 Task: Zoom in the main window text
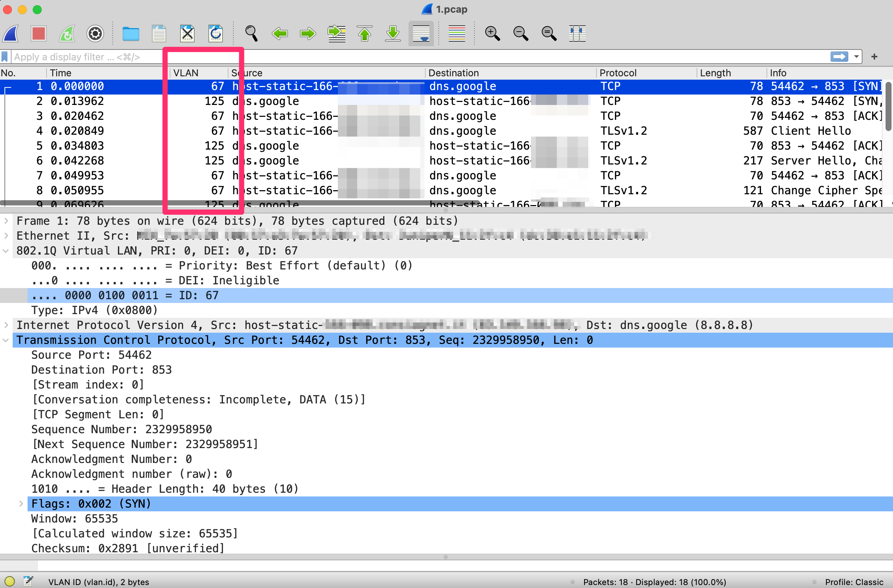tap(492, 34)
